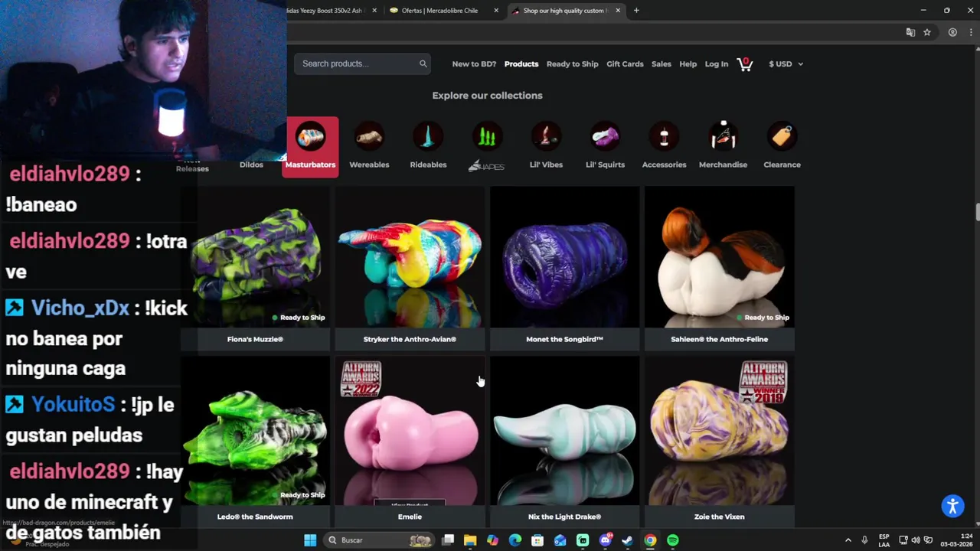Screen dimensions: 980x551
Task: Click the microphone tray icon
Action: pyautogui.click(x=864, y=540)
